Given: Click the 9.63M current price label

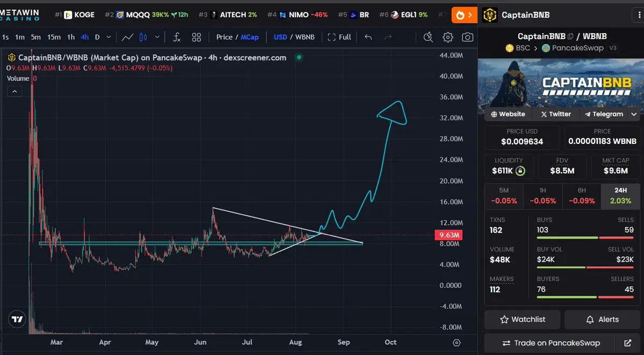Looking at the screenshot, I should [x=448, y=235].
